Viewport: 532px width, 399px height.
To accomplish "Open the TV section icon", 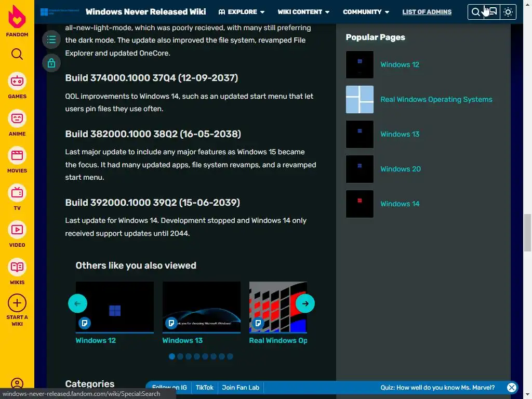I will (17, 193).
